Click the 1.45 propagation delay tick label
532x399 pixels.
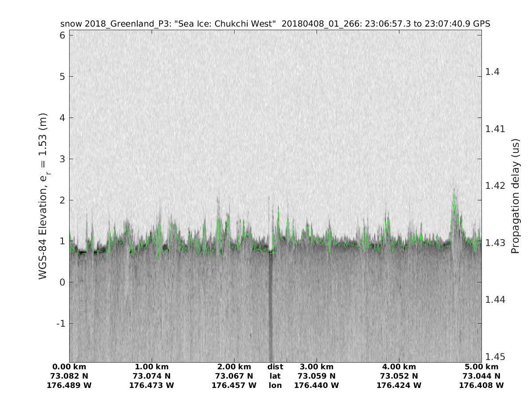[x=495, y=357]
